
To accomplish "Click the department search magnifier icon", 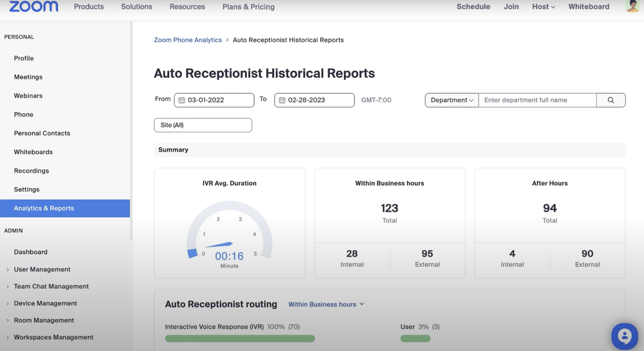I will coord(611,100).
